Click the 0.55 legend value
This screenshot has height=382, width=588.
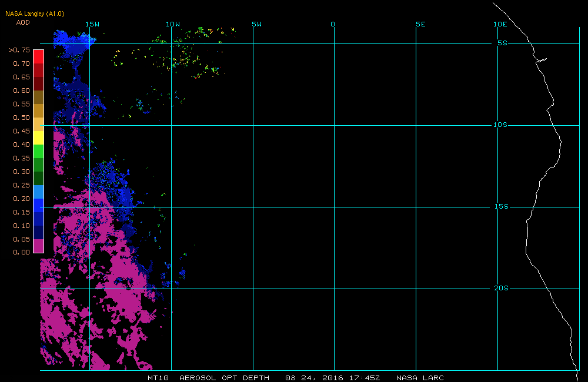click(x=21, y=104)
